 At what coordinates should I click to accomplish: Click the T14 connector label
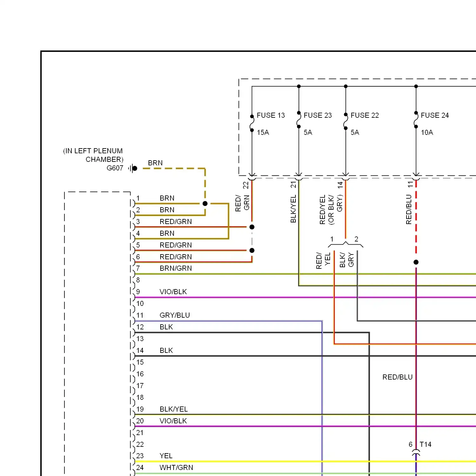click(x=426, y=445)
